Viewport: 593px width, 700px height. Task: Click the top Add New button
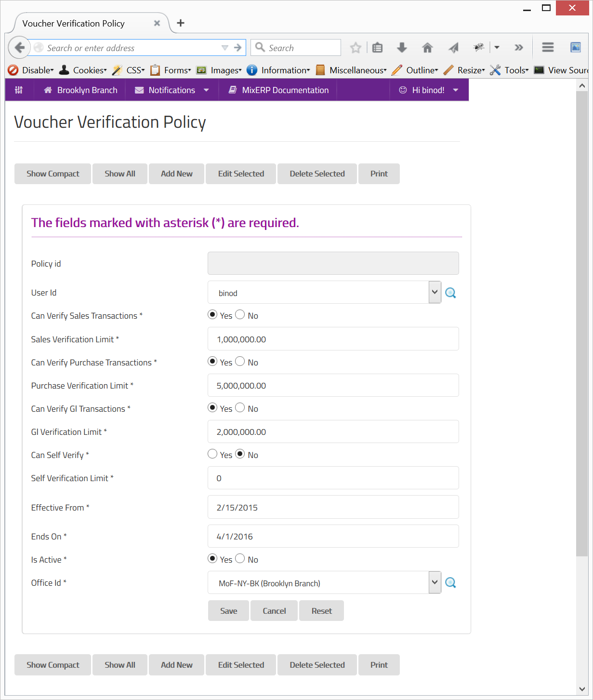176,174
